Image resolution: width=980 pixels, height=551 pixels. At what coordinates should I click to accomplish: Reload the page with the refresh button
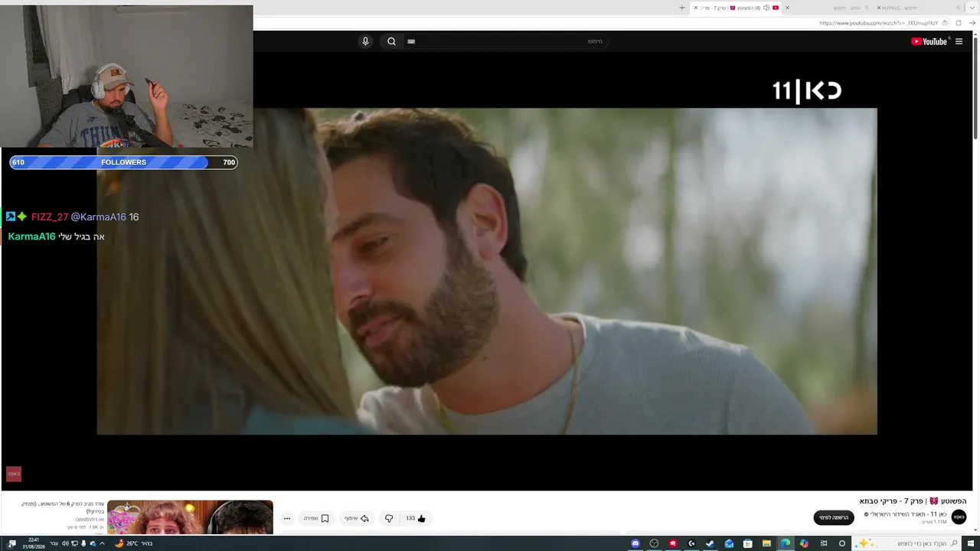[x=959, y=23]
